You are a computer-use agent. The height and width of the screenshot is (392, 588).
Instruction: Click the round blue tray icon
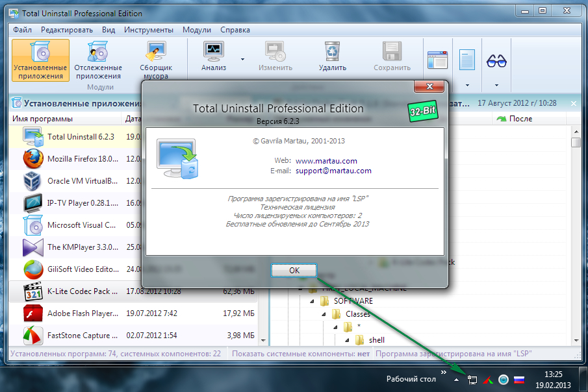pyautogui.click(x=504, y=380)
